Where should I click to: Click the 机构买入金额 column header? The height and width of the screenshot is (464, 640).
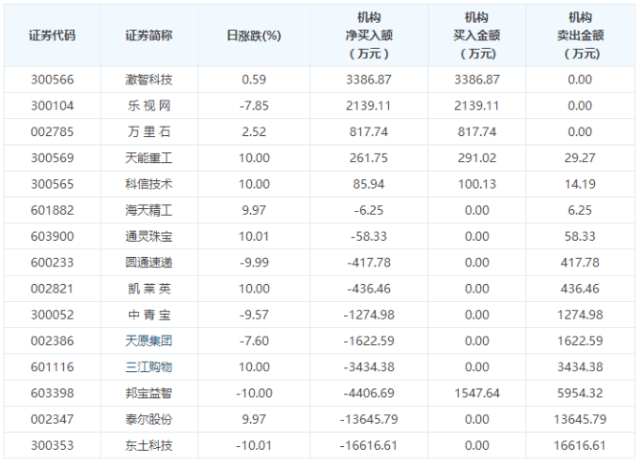[477, 36]
